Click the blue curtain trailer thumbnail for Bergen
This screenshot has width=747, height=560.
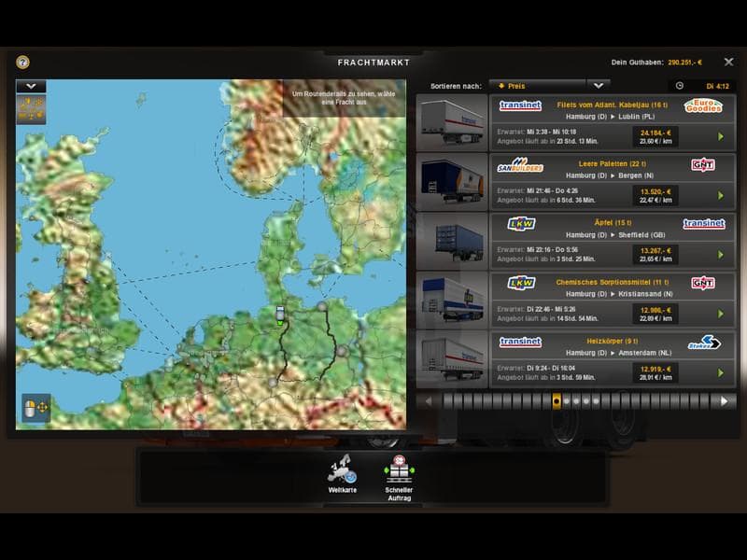point(452,181)
